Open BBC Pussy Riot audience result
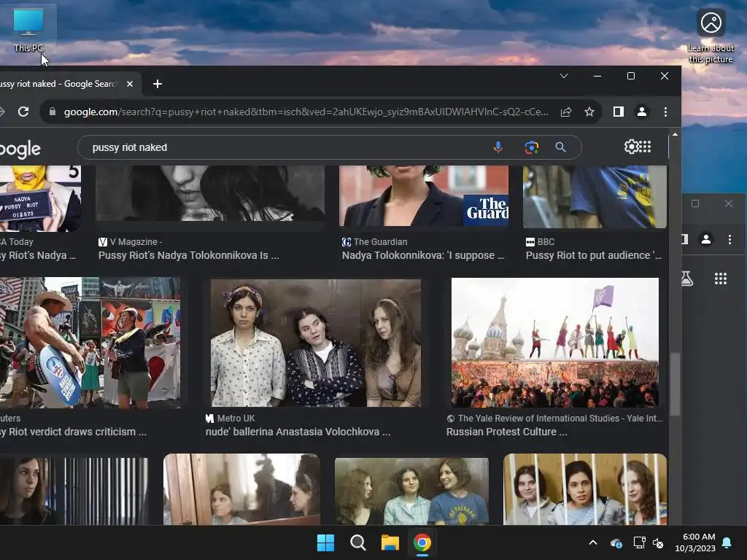Viewport: 747px width, 560px height. pyautogui.click(x=594, y=255)
